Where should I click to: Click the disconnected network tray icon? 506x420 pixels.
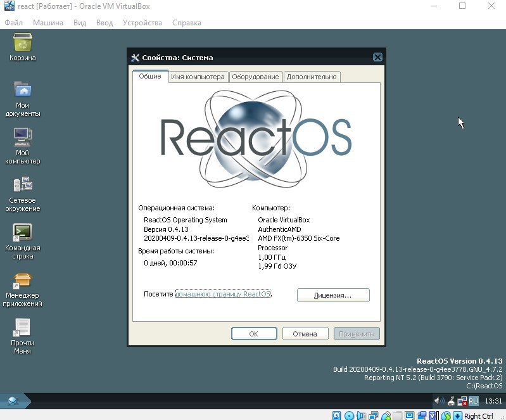tap(462, 401)
